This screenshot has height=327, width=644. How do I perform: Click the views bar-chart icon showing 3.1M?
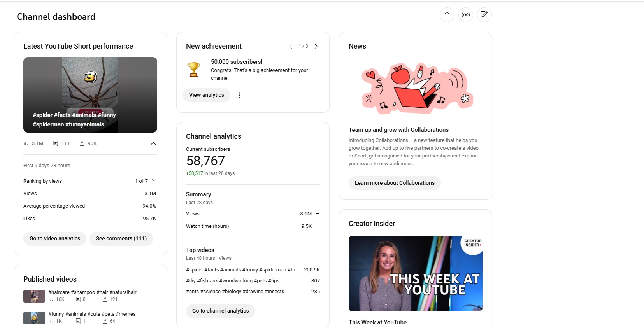click(26, 143)
